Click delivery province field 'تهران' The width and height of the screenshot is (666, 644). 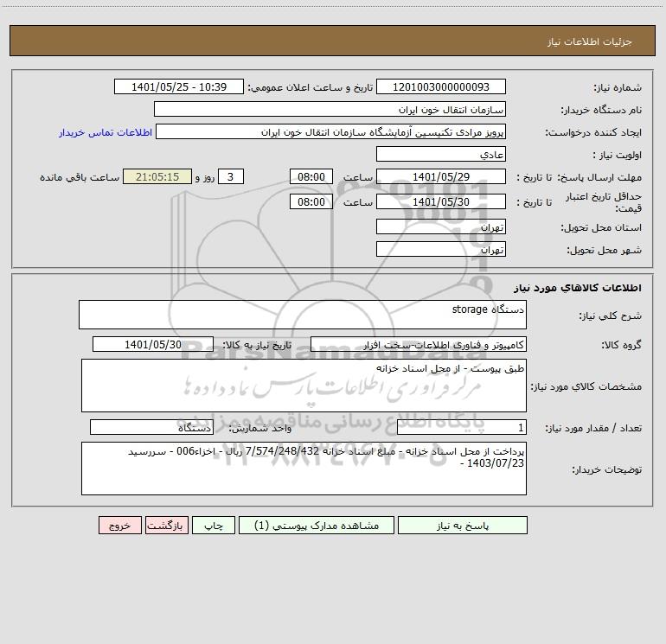pyautogui.click(x=441, y=226)
